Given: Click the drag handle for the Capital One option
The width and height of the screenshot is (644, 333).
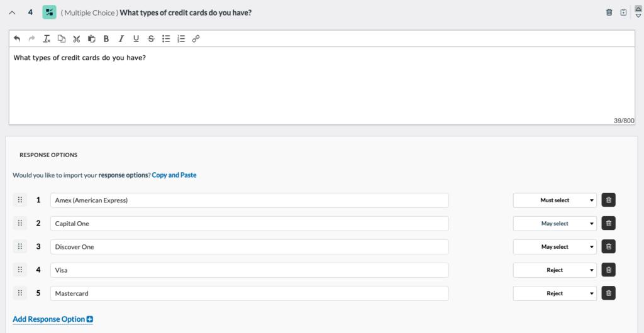Looking at the screenshot, I should point(19,224).
